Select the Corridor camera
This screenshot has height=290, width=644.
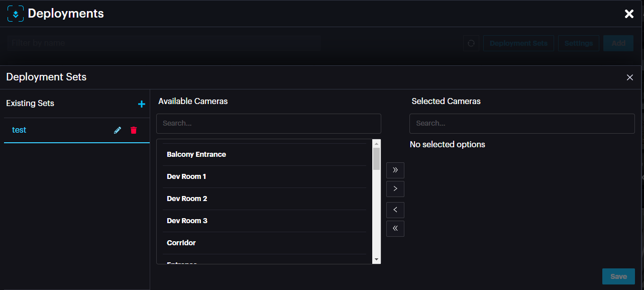pyautogui.click(x=181, y=243)
